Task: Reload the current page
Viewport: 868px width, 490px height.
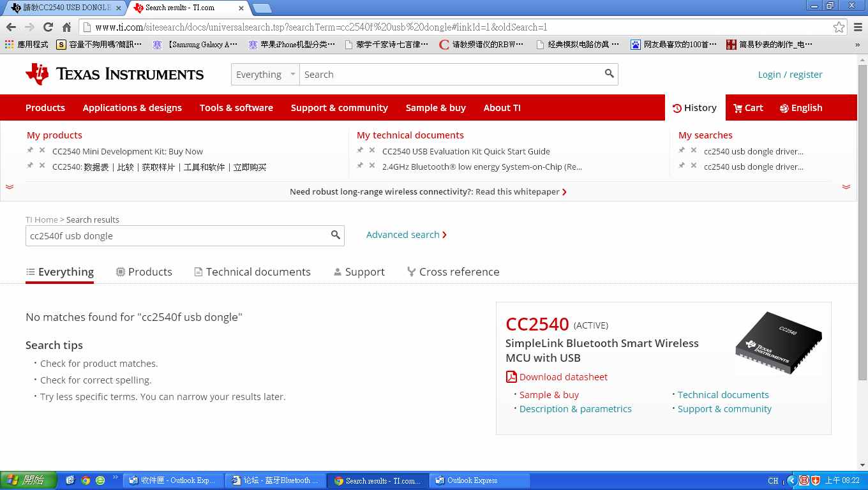Action: (x=48, y=27)
